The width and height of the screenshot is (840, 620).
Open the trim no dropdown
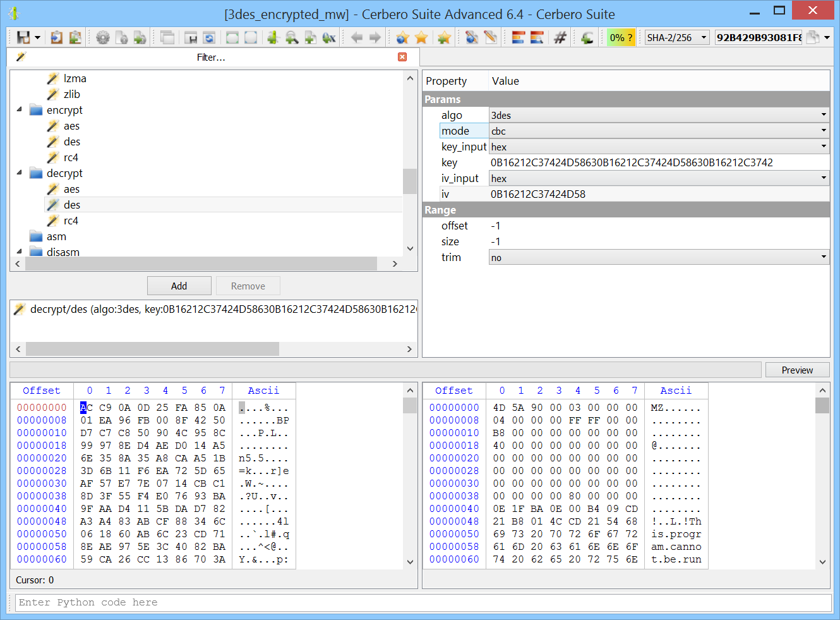coord(659,257)
